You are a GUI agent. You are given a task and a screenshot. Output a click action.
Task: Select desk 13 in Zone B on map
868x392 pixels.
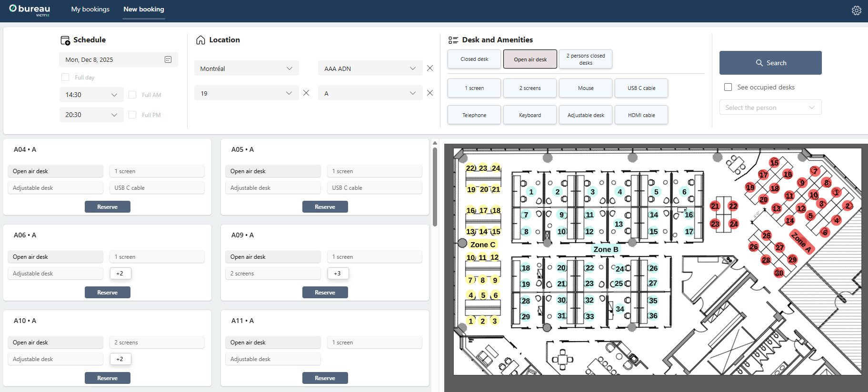tap(619, 224)
